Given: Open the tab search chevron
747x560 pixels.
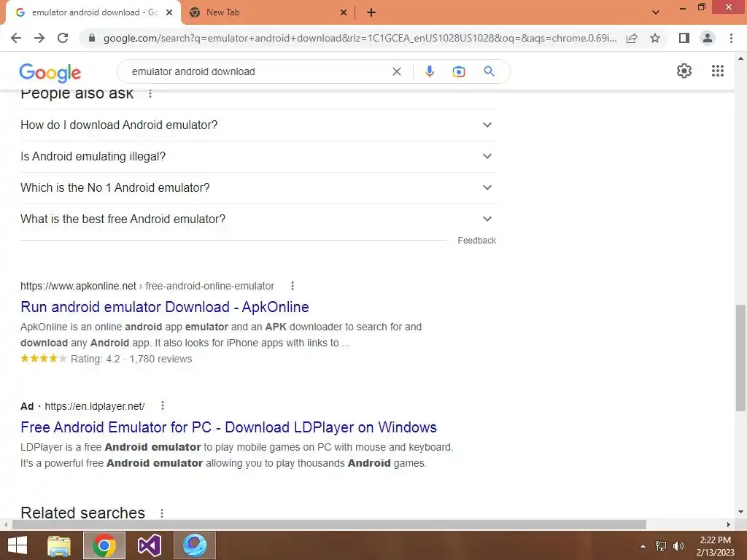Looking at the screenshot, I should (x=656, y=12).
